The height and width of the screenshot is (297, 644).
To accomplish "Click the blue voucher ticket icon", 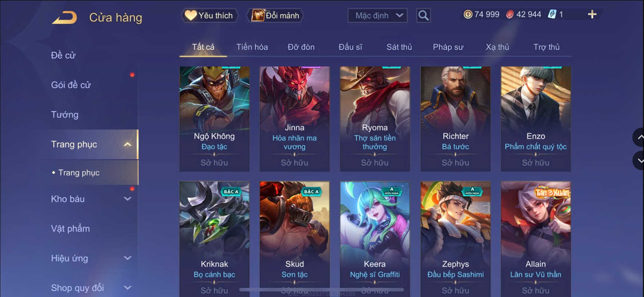I will (552, 15).
